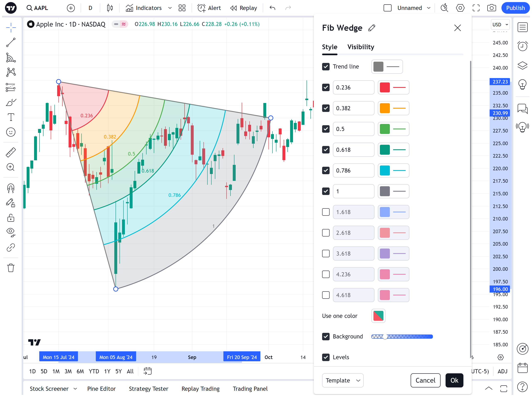Screen dimensions: 532x397
Task: Expand the USD currency selector
Action: pos(500,25)
